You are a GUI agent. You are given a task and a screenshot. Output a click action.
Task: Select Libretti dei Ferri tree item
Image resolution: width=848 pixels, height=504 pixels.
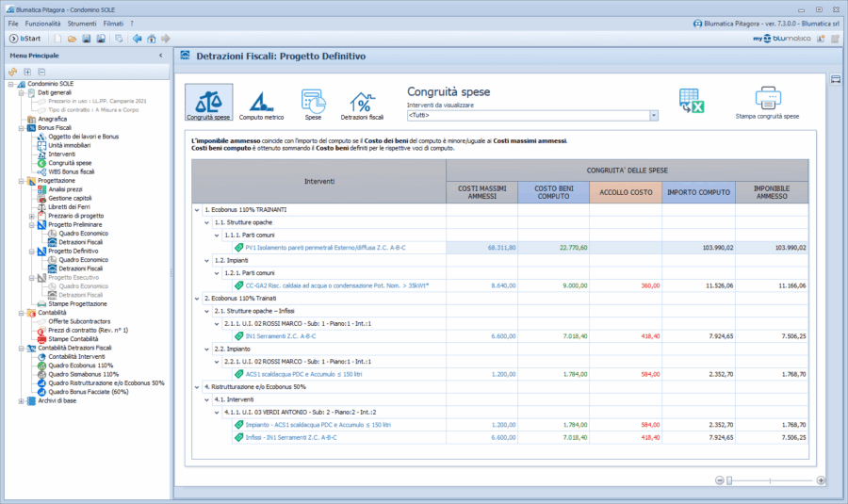pyautogui.click(x=69, y=206)
